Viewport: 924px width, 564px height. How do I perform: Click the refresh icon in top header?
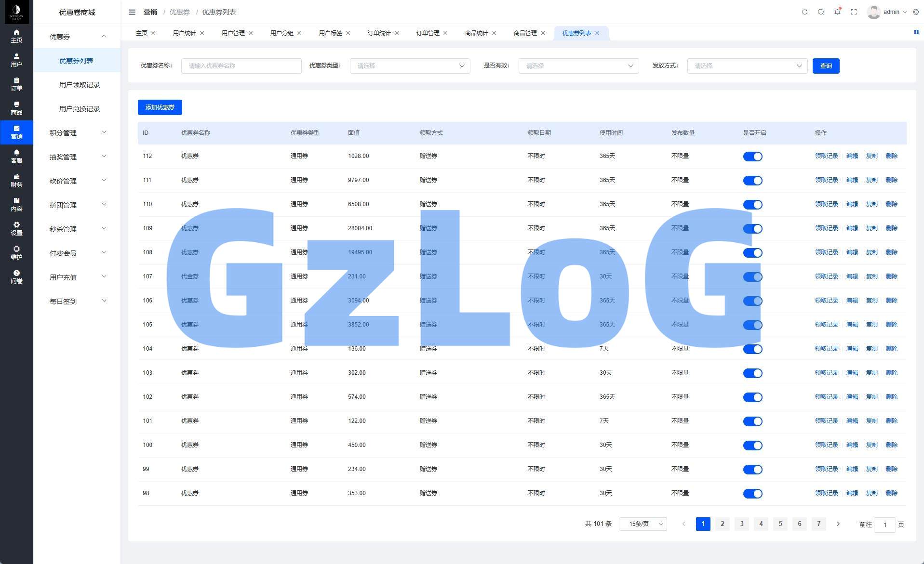click(x=804, y=12)
